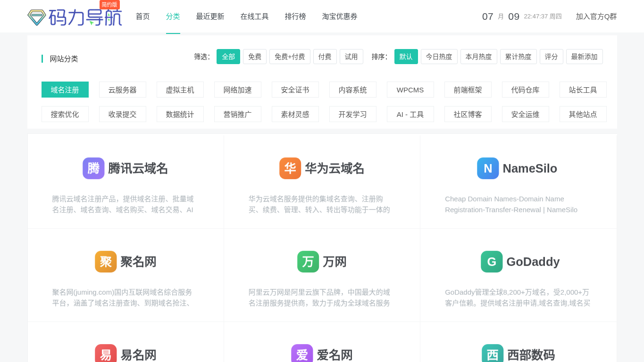Sort by 最新添加
This screenshot has height=362, width=644.
click(585, 57)
